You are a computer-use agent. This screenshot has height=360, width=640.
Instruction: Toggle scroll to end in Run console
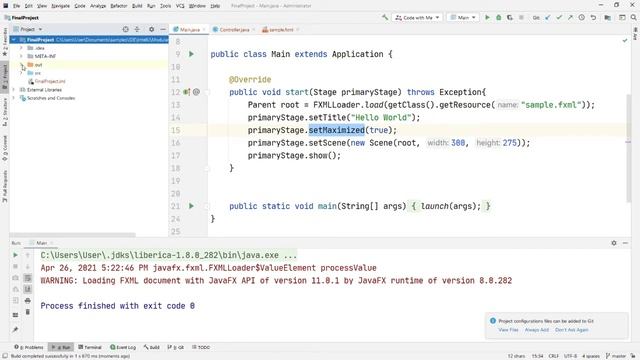(28, 289)
